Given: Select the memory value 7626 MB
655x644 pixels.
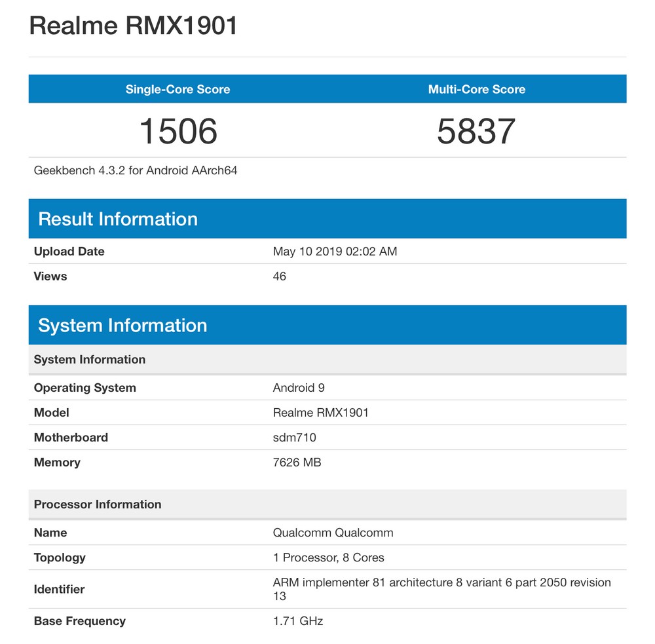Looking at the screenshot, I should point(297,463).
